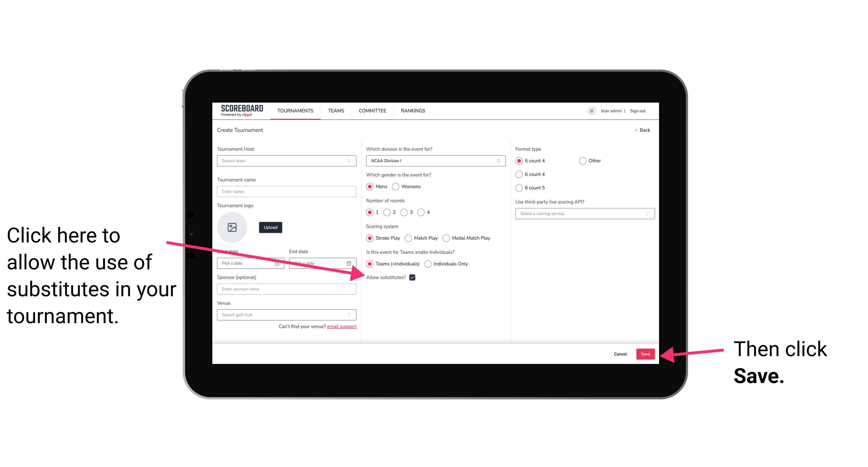Viewport: 868px width, 467px height.
Task: Click the Tournament name input field
Action: pyautogui.click(x=287, y=191)
